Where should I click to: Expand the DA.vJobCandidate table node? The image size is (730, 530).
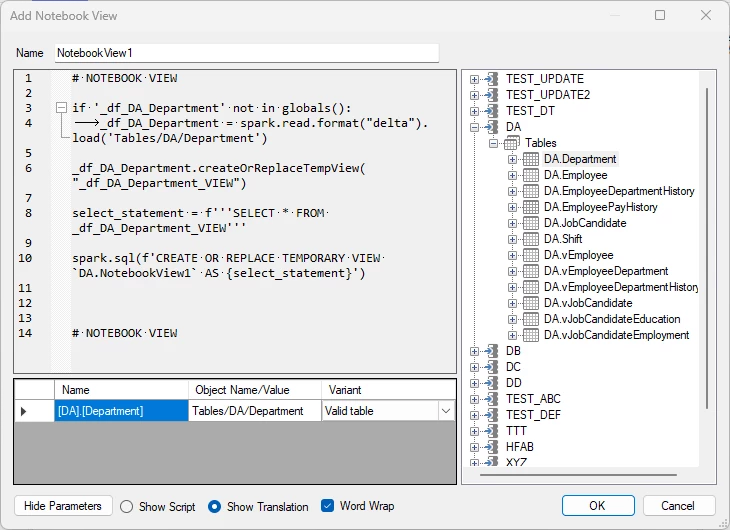[512, 304]
